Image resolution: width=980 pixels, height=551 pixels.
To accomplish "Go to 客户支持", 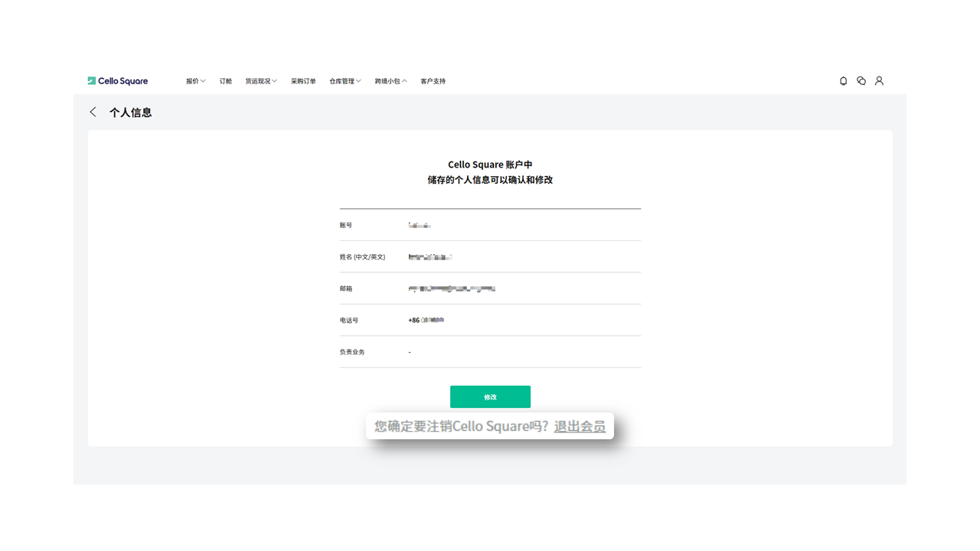I will [x=433, y=80].
